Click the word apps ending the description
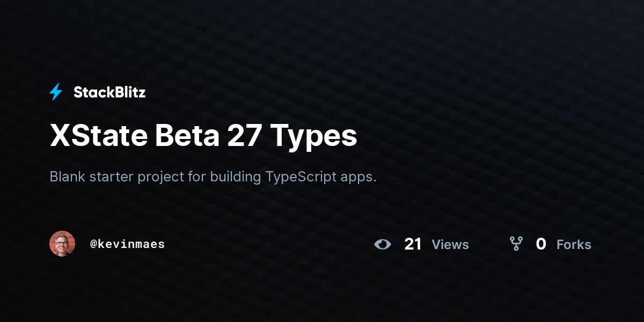 click(358, 178)
